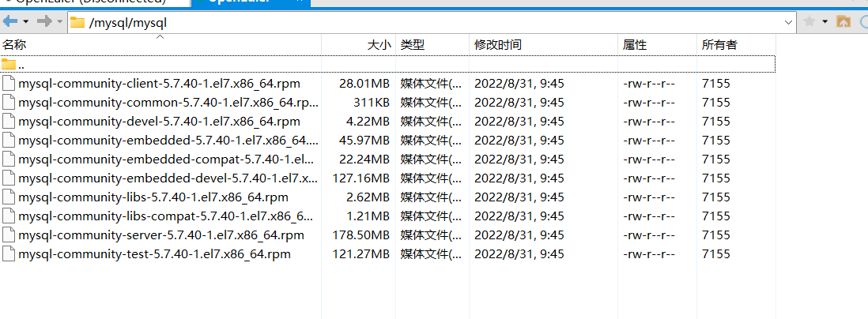The width and height of the screenshot is (868, 319).
Task: Click the 1.21MB size cell
Action: pos(368,216)
